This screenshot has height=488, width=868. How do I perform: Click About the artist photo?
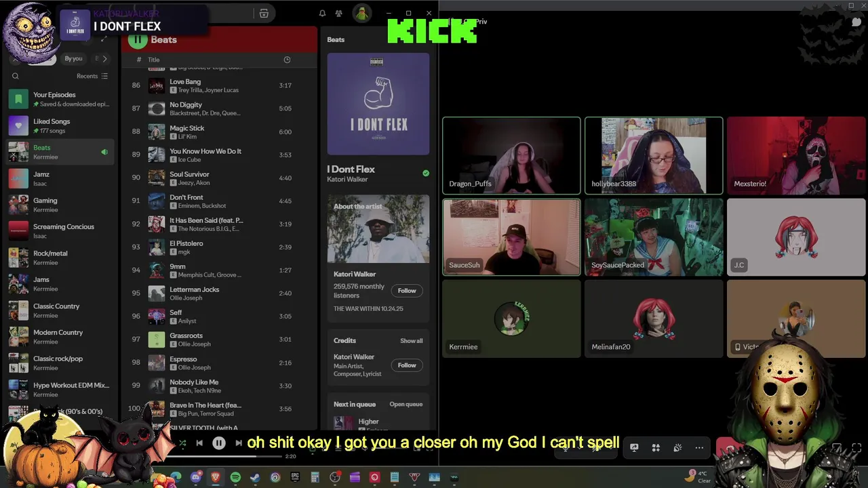tap(378, 229)
